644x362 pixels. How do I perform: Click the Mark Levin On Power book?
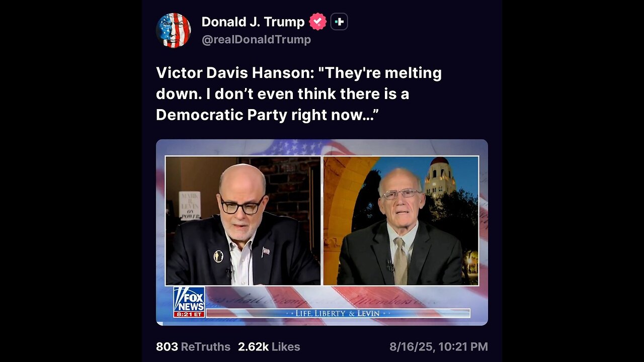pyautogui.click(x=190, y=205)
